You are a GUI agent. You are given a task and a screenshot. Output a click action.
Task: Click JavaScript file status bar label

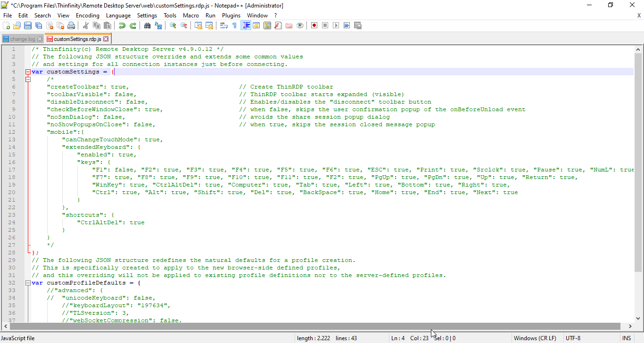pyautogui.click(x=17, y=338)
